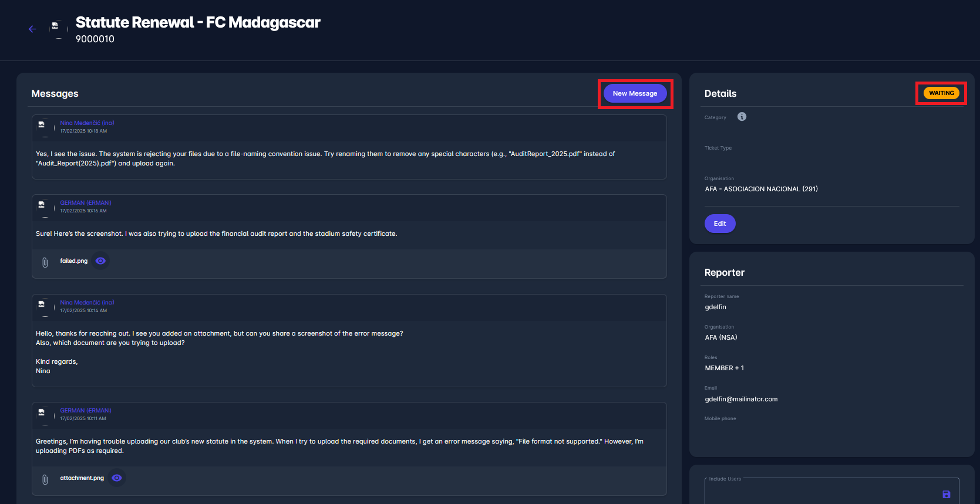Open the attachment.png file name
980x504 pixels.
82,478
